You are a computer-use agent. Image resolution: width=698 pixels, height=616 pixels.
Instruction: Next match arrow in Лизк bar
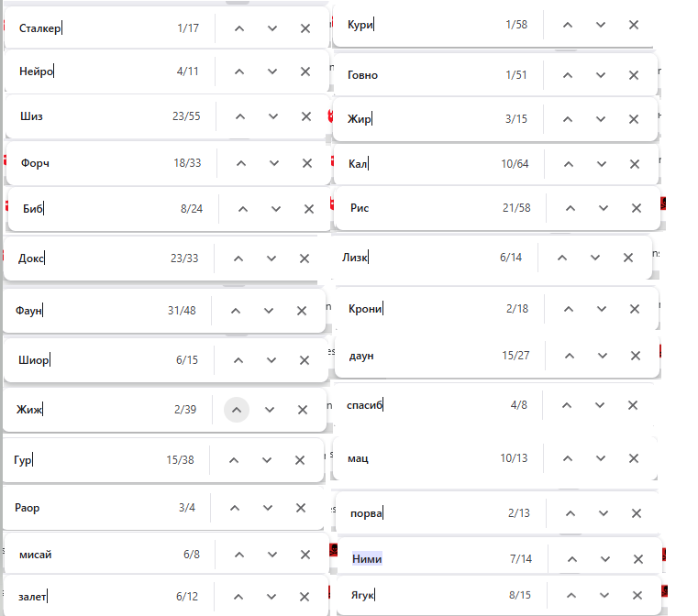coord(595,258)
